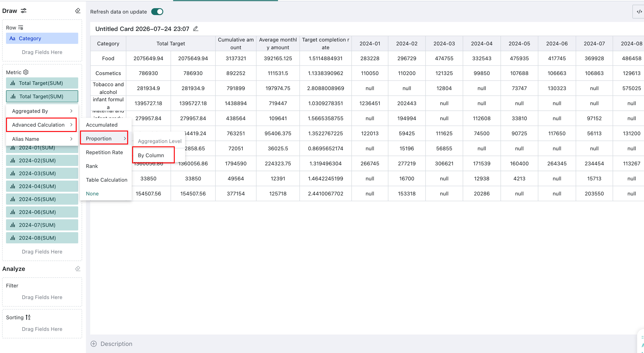This screenshot has height=353, width=644.
Task: Toggle Refresh data on update switch
Action: click(157, 12)
